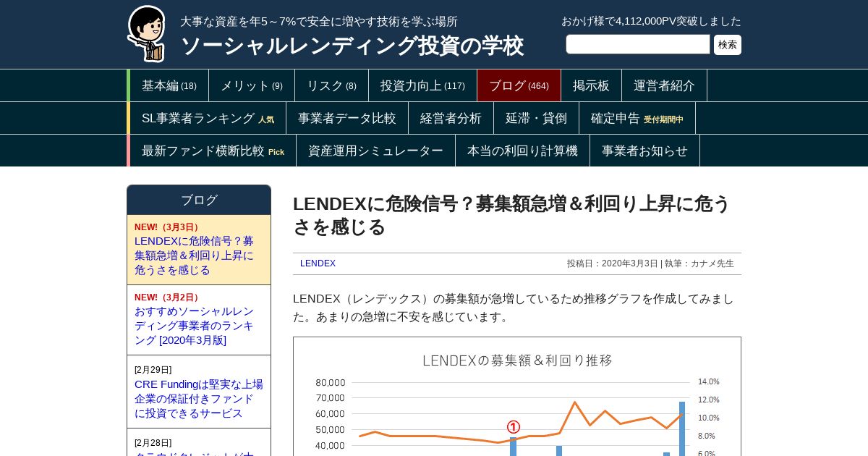Click the 検索 search button
The height and width of the screenshot is (456, 868).
(728, 45)
